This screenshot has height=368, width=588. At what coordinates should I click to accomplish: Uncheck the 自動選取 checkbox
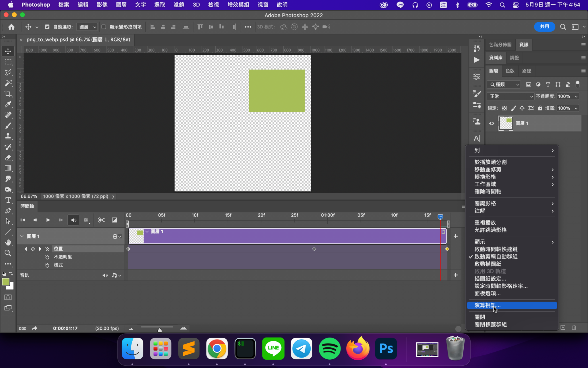[x=47, y=27]
